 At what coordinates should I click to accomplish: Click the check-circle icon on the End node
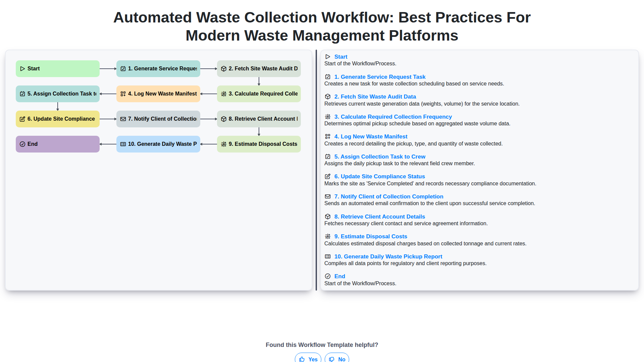(x=22, y=144)
